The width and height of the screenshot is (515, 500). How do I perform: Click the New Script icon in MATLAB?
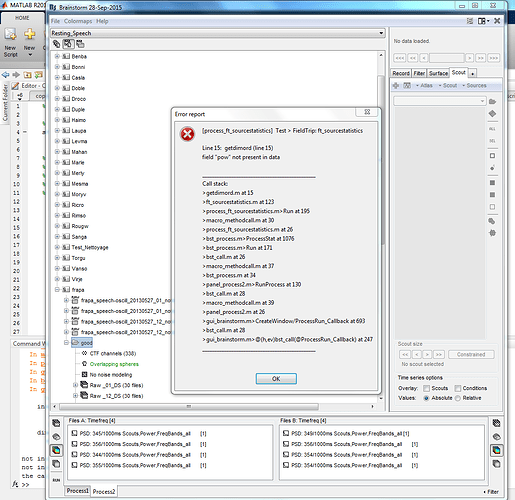click(x=10, y=42)
